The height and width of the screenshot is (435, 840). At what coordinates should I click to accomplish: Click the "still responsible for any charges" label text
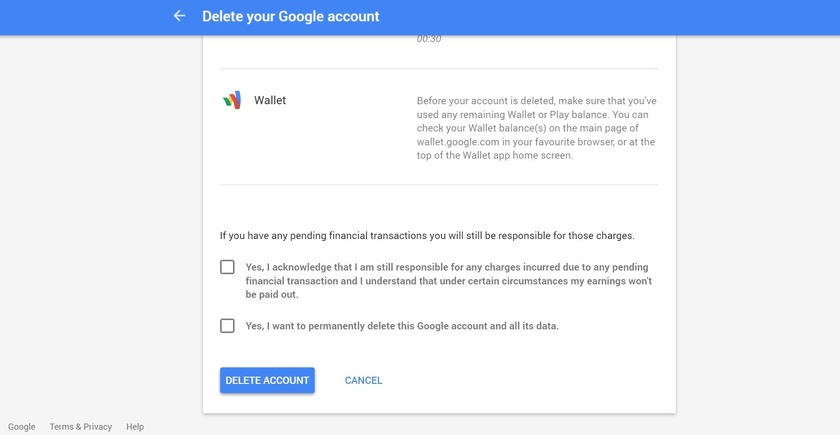448,281
